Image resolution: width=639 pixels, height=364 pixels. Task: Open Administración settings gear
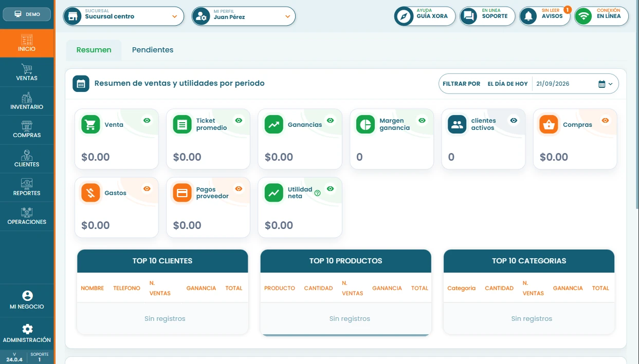point(27,334)
